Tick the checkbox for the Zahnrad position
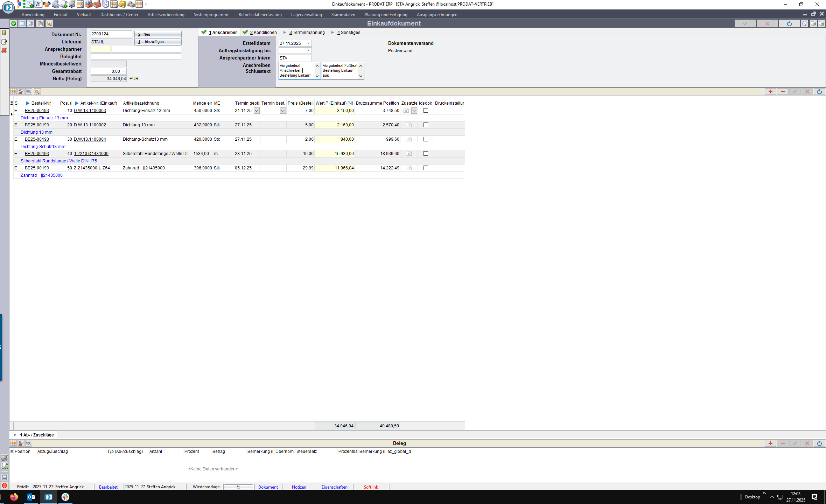 click(426, 168)
